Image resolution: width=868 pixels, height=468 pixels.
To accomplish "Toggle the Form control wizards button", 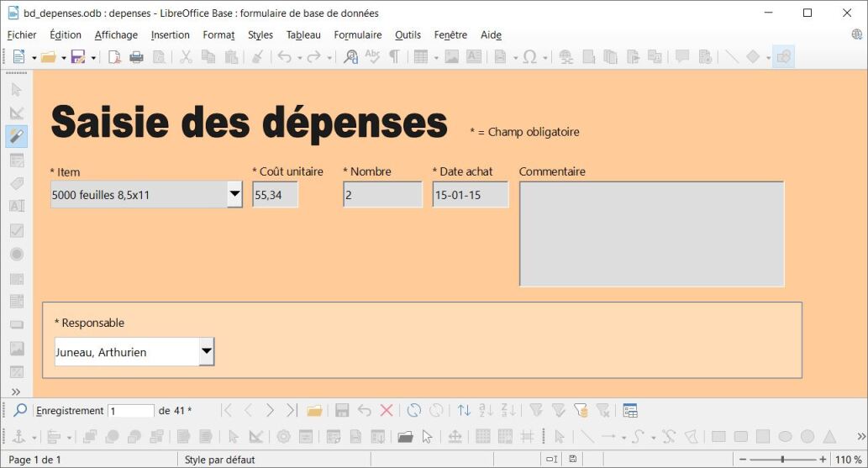I will [17, 136].
